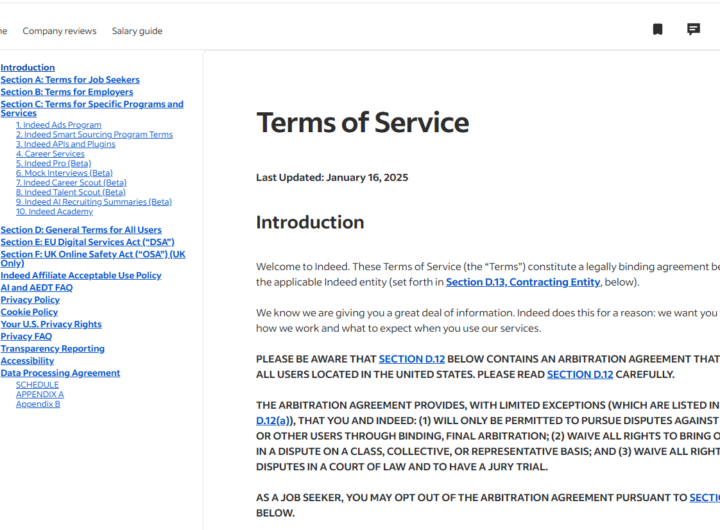Image resolution: width=720 pixels, height=530 pixels.
Task: Open Indeed Affiliate Acceptable Use Policy
Action: pyautogui.click(x=81, y=275)
